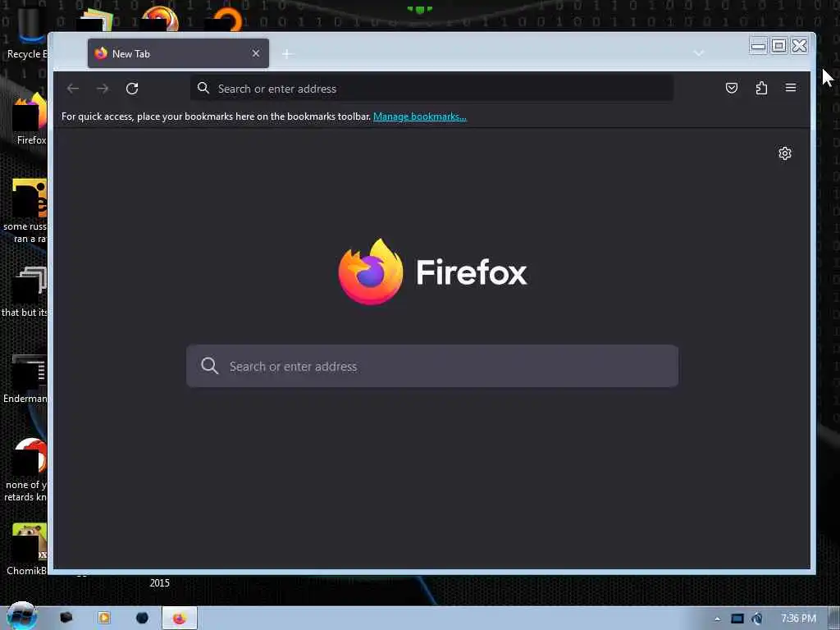Show hidden tray icons arrow
The height and width of the screenshot is (630, 840).
(x=717, y=619)
